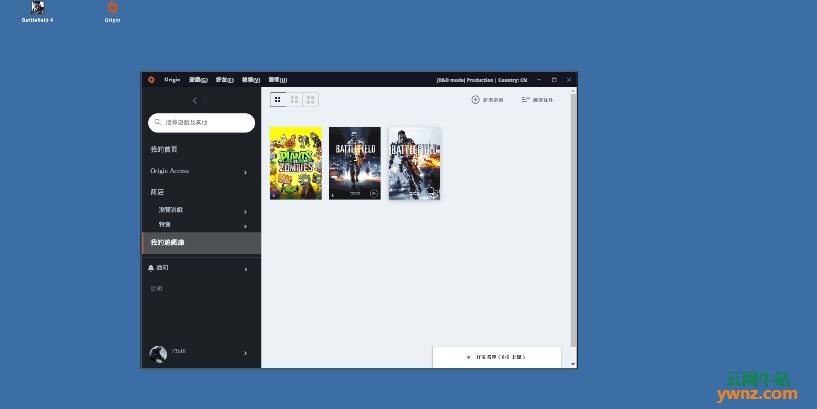Click the user profile avatar
Image resolution: width=817 pixels, height=409 pixels.
point(158,354)
